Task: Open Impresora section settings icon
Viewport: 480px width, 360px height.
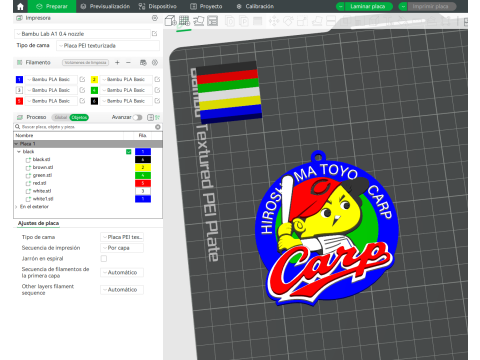Action: tap(155, 18)
